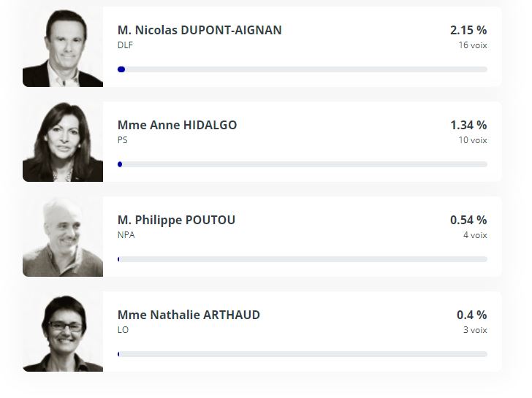This screenshot has height=398, width=532.
Task: Click the Anne HIDALGO candidate photo
Action: tap(63, 142)
